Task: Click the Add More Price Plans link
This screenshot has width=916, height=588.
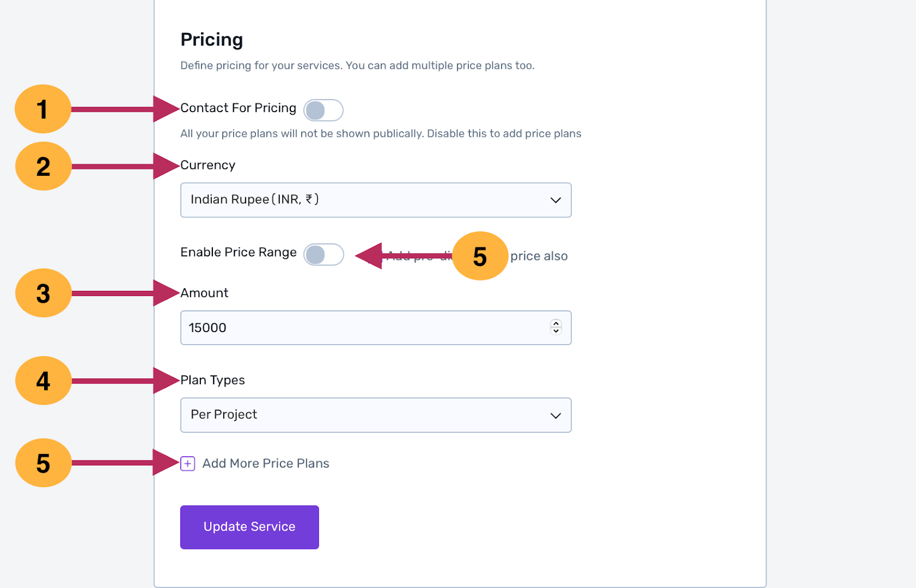Action: [x=266, y=463]
